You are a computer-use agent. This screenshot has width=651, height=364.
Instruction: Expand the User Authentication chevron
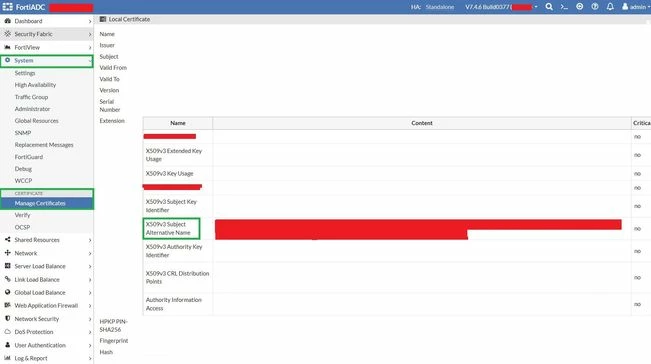click(x=90, y=345)
